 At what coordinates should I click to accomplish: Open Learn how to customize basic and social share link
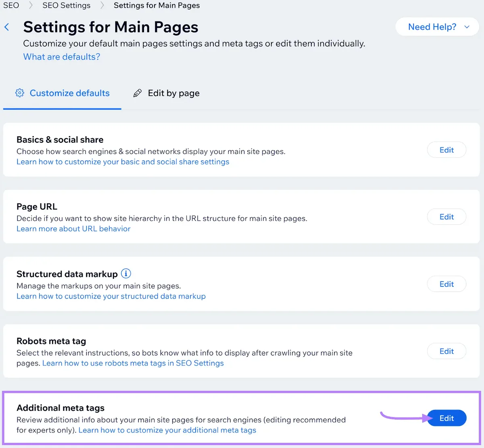pos(123,162)
